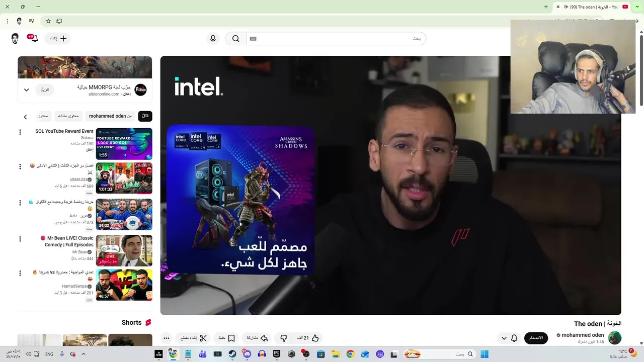Open Discord from the taskbar
644x362 pixels.
pos(247,354)
